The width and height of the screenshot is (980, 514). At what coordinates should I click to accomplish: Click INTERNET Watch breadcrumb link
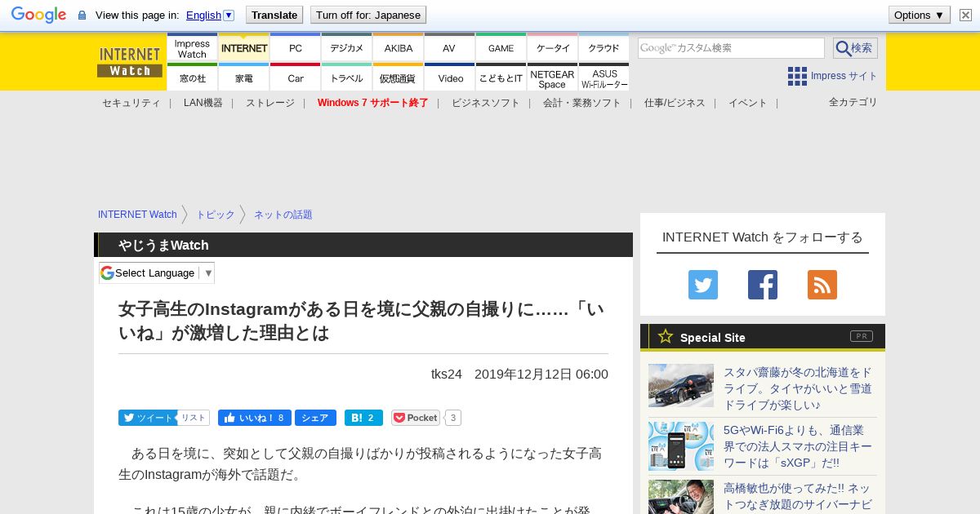[137, 215]
